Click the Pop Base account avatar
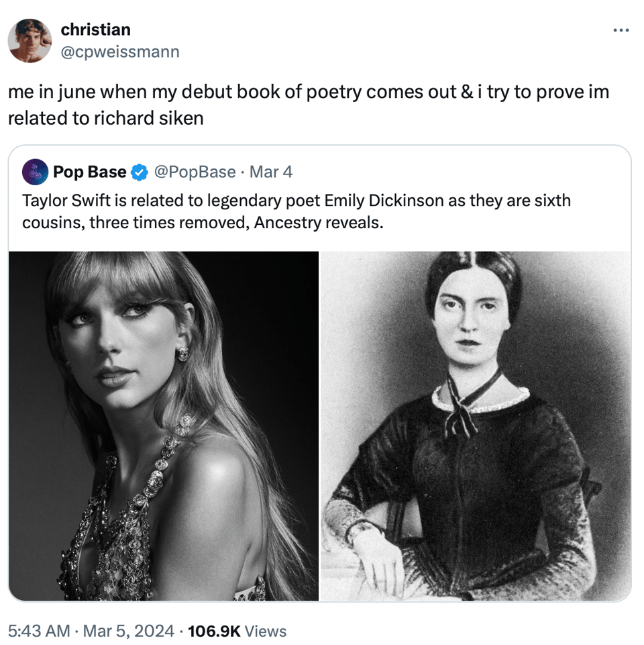This screenshot has height=645, width=644. (x=36, y=172)
